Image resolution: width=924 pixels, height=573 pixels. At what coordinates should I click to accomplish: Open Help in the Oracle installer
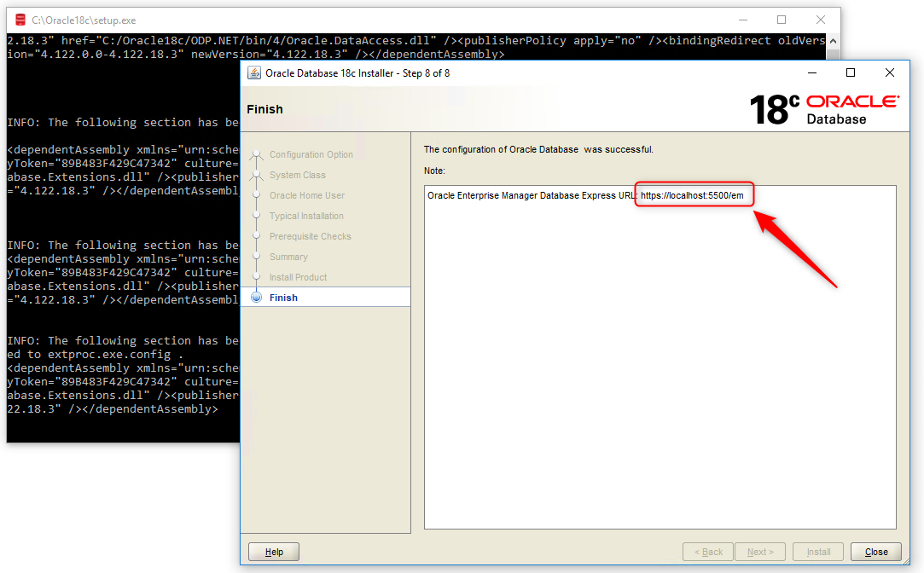(x=273, y=552)
